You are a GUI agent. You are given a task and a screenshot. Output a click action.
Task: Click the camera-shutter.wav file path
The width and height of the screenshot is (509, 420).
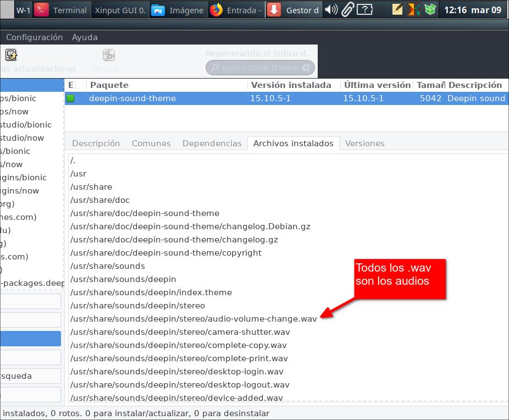point(180,332)
